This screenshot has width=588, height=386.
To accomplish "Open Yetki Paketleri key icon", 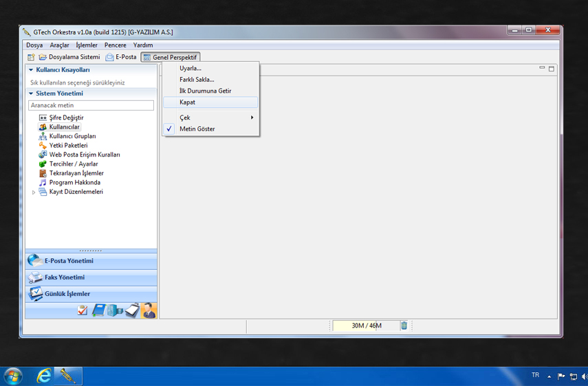I will (43, 146).
